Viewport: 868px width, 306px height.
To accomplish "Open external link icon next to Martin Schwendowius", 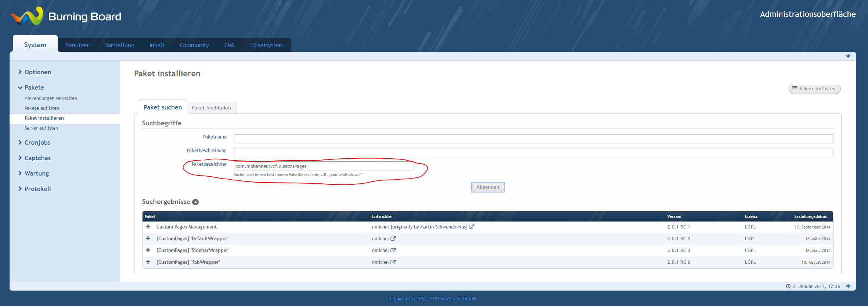I will 472,227.
